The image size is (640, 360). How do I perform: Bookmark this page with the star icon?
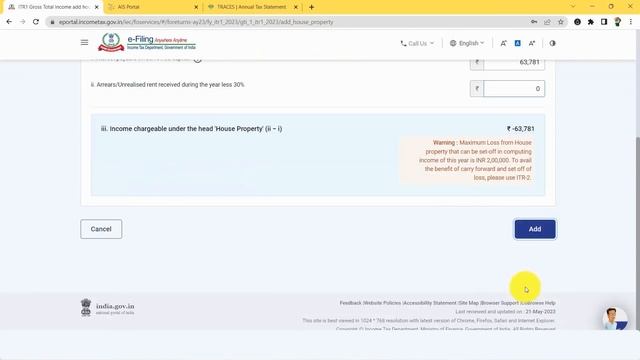tap(561, 22)
